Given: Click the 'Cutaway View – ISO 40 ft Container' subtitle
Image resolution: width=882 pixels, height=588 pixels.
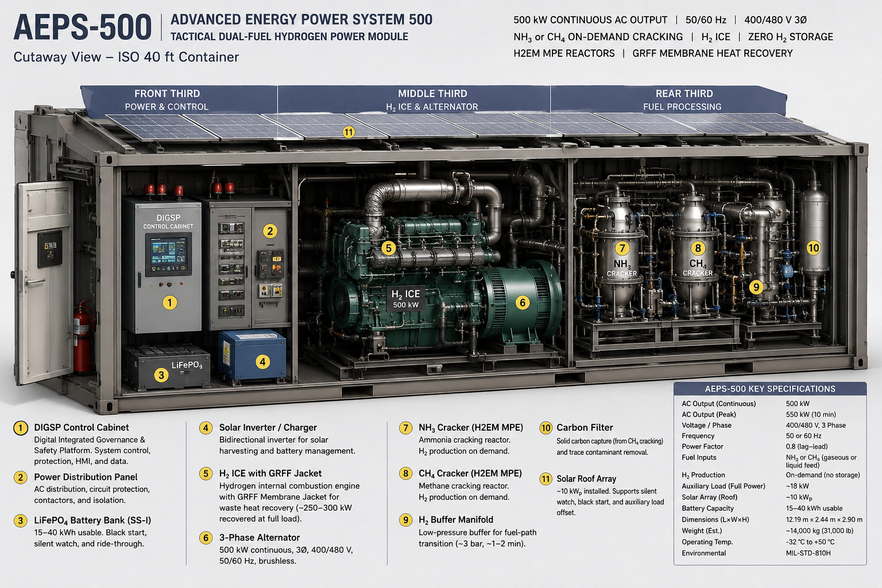Looking at the screenshot, I should click(126, 57).
